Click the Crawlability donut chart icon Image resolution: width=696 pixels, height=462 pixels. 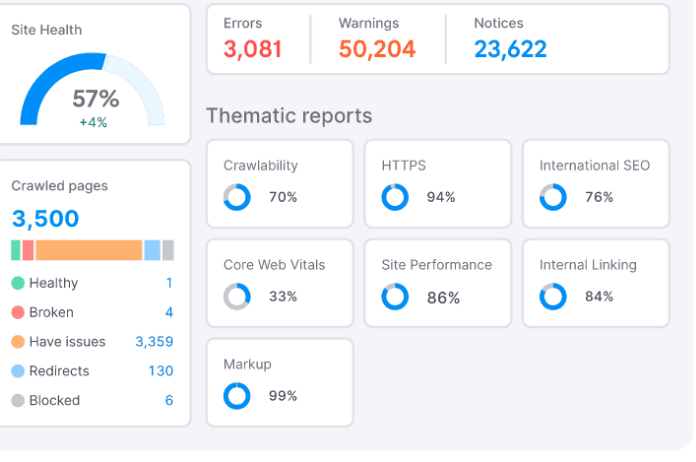pos(237,197)
